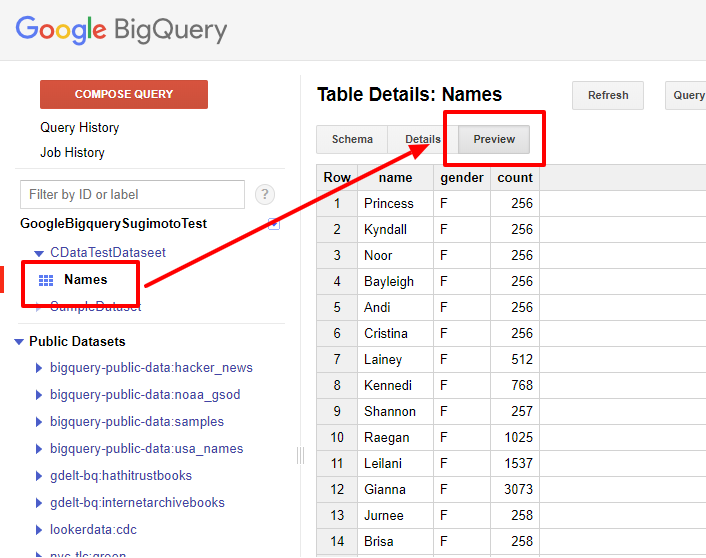The width and height of the screenshot is (706, 558).
Task: Focus the Filter by ID or label field
Action: click(132, 195)
